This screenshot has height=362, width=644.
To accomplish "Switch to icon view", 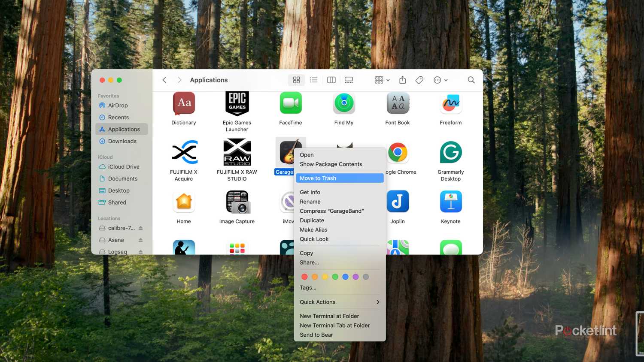I will click(x=296, y=80).
